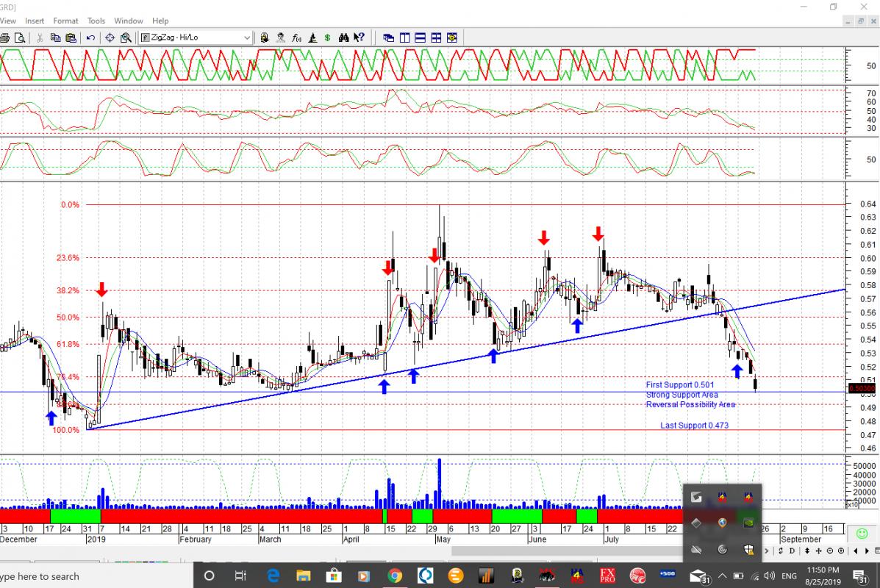Click the 11:50 PM system clock
Screen dimensions: 880x588
click(x=823, y=570)
